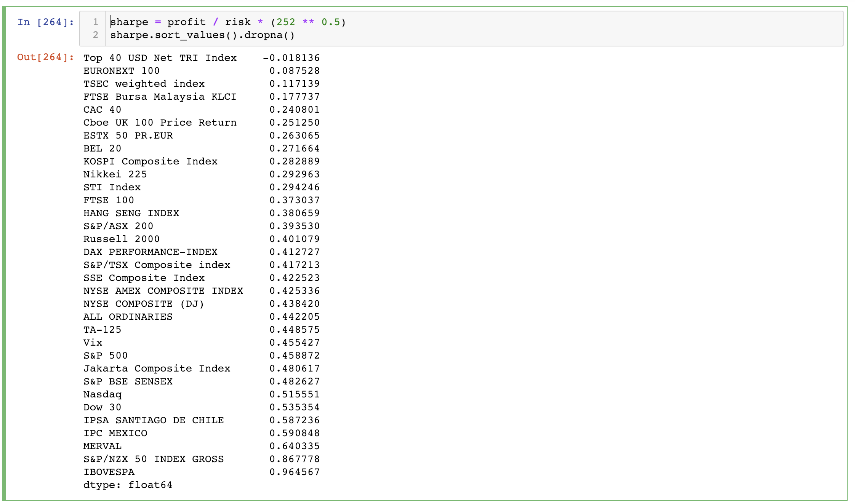Click the S&P BSE SENSEX label
855x504 pixels.
(x=128, y=381)
